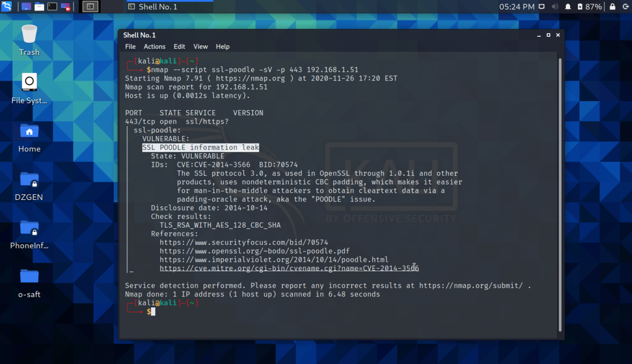Open the imperialviolet.org poodle.html link

pos(274,259)
